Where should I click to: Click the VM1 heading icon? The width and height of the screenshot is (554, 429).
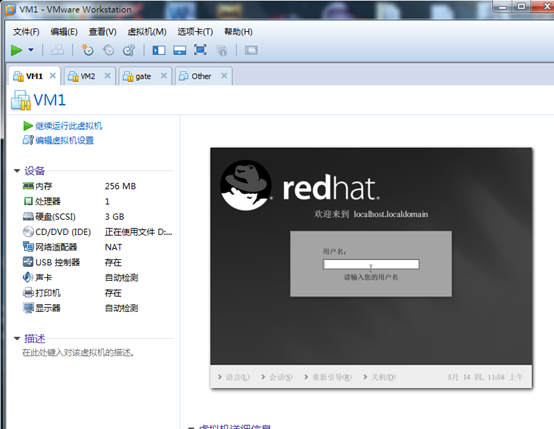[x=20, y=100]
